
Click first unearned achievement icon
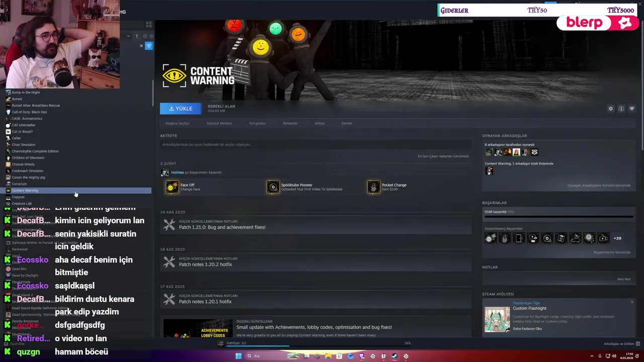click(491, 238)
